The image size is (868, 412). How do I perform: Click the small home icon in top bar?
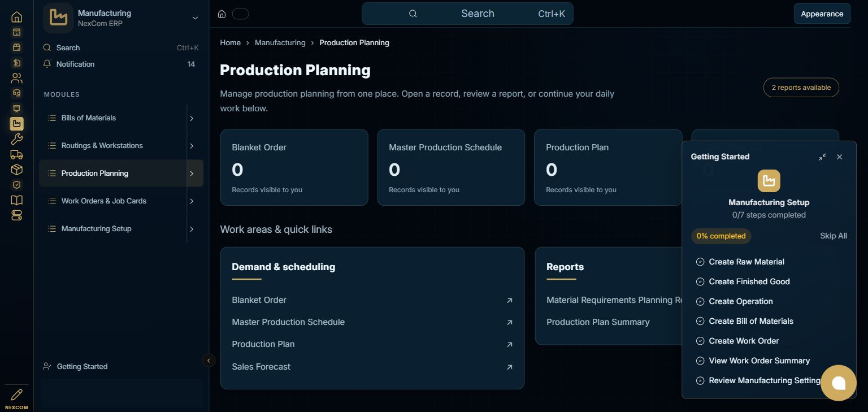tap(222, 14)
